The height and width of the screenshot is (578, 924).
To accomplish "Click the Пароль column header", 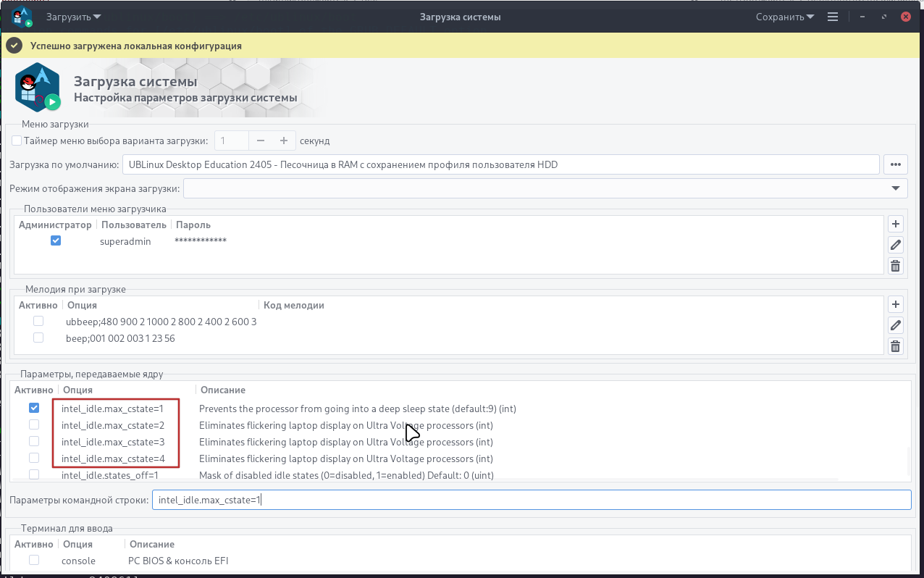I will 193,225.
